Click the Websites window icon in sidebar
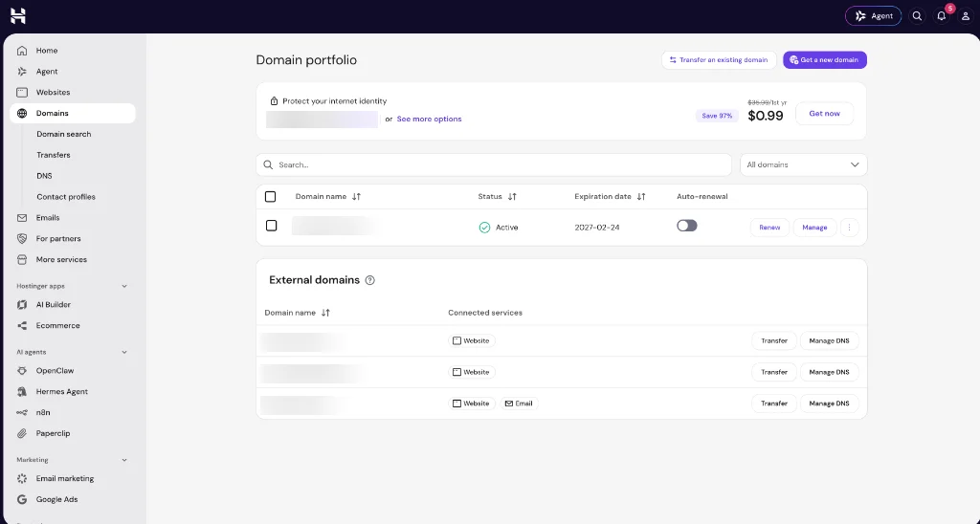This screenshot has height=524, width=980. click(x=22, y=93)
